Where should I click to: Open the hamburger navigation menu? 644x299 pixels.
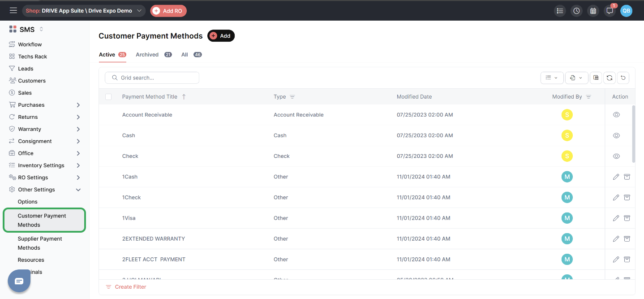13,10
